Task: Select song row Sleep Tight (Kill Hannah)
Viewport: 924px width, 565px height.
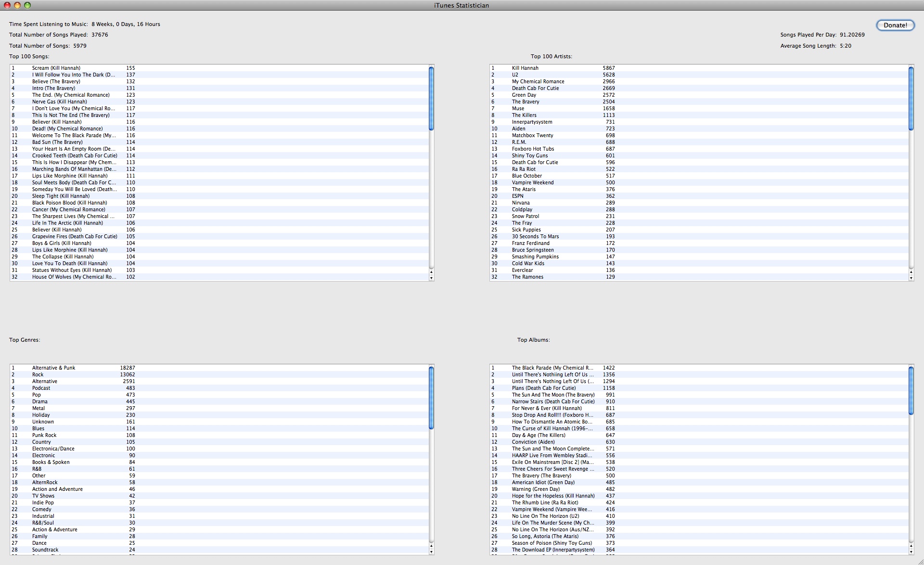Action: [x=219, y=196]
